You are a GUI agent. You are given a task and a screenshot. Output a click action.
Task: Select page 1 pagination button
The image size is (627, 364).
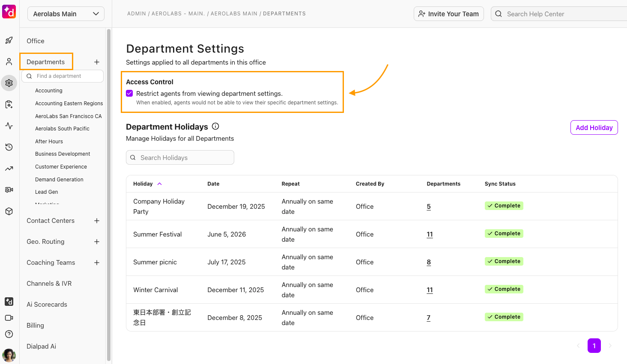click(x=594, y=346)
